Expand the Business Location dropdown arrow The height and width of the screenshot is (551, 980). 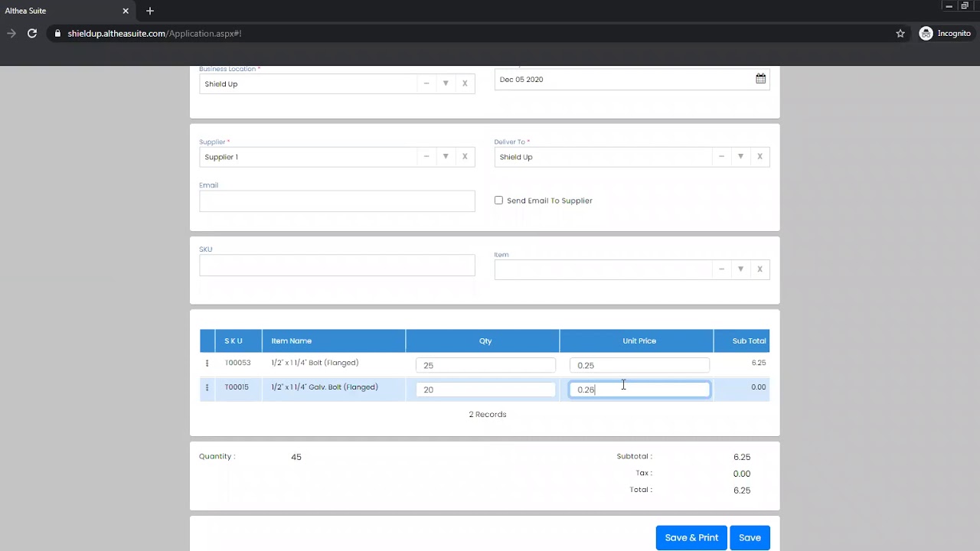click(x=446, y=83)
